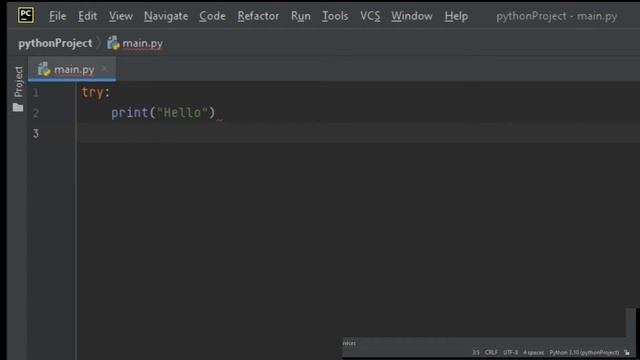Open the File menu
This screenshot has width=640, height=360.
tap(58, 16)
